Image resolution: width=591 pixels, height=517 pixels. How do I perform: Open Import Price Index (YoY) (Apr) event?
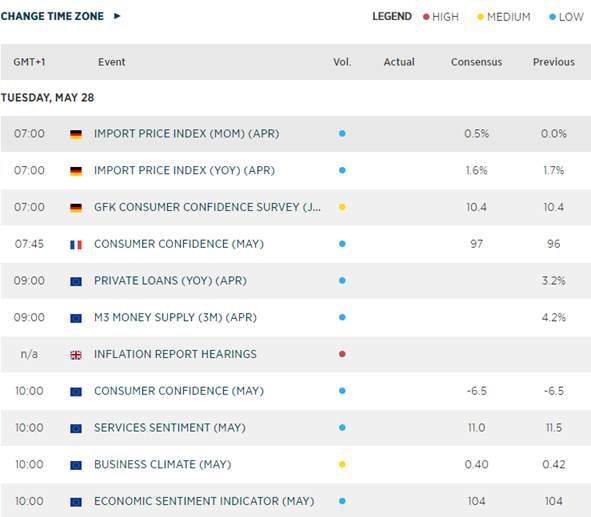(x=184, y=170)
